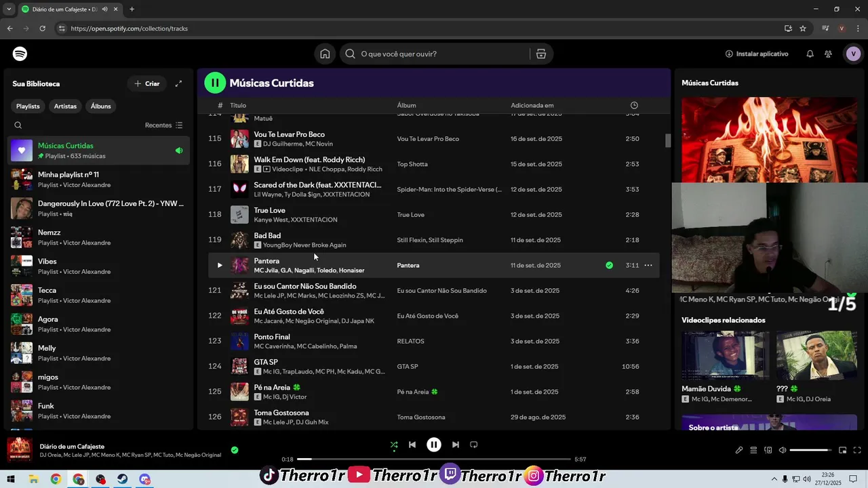Open the miniplayer icon
This screenshot has height=488, width=868.
coord(842,450)
